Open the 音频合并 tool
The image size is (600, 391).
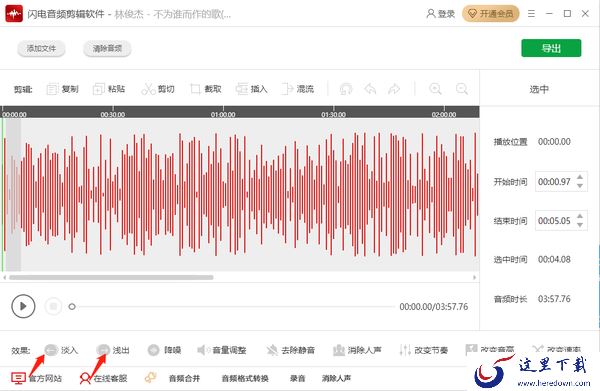tap(184, 378)
